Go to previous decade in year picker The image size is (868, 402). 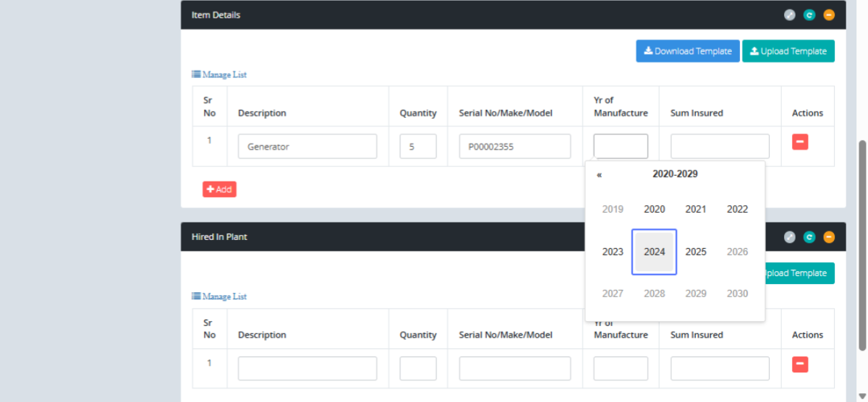pyautogui.click(x=599, y=174)
